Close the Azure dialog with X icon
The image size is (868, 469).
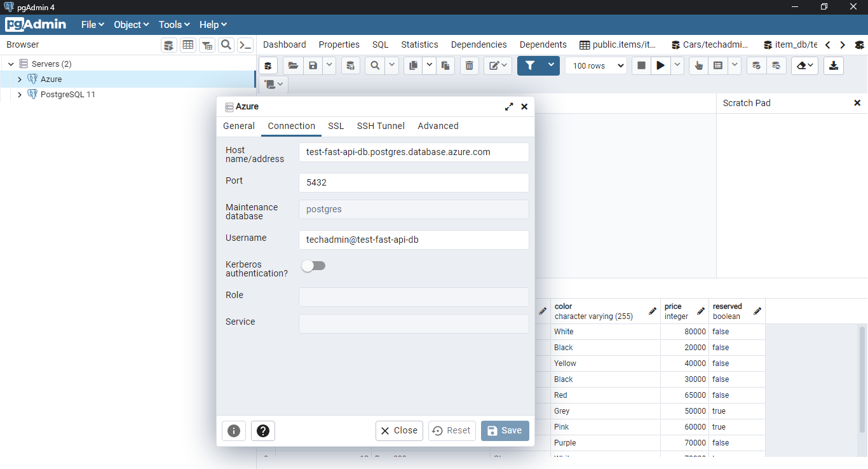pos(524,107)
